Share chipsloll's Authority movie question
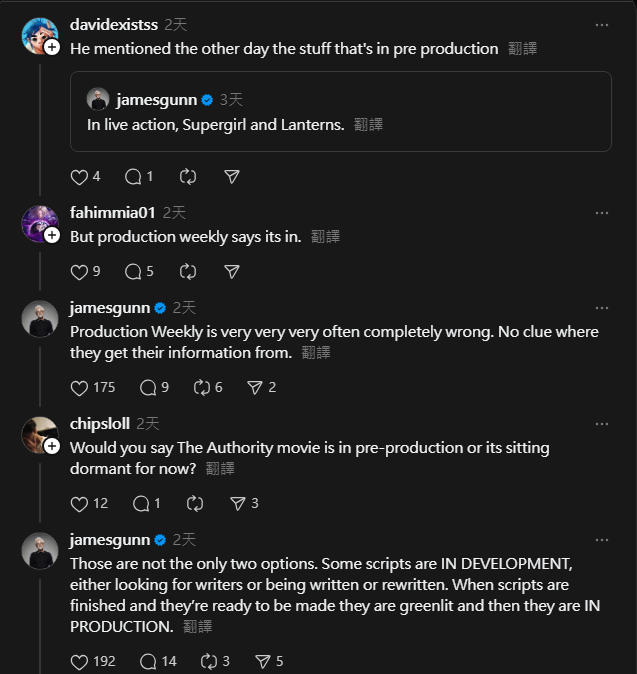 click(x=238, y=503)
